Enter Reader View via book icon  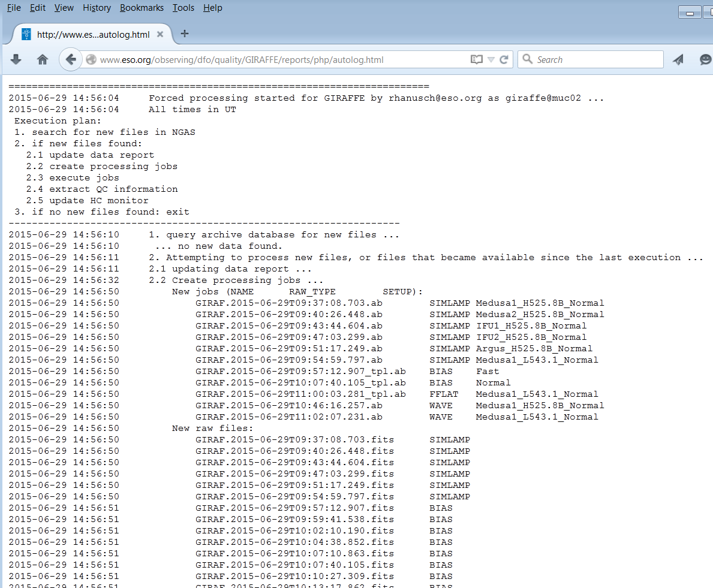click(477, 60)
